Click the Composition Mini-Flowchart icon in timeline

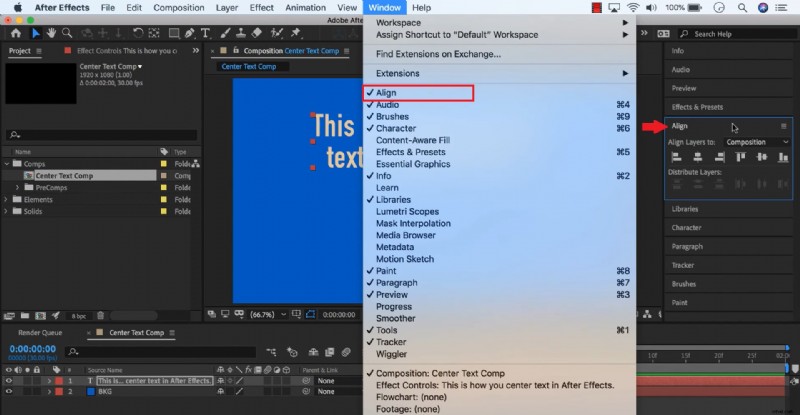click(x=271, y=352)
